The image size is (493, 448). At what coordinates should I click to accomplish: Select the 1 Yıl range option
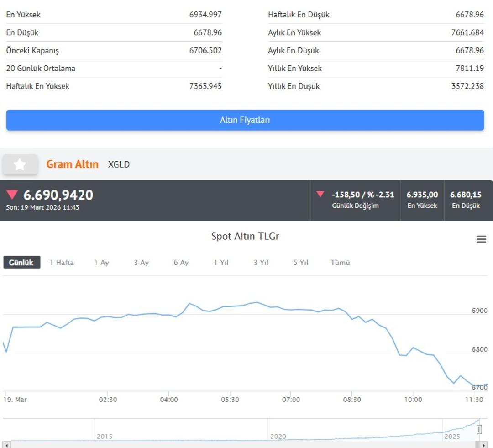click(221, 263)
